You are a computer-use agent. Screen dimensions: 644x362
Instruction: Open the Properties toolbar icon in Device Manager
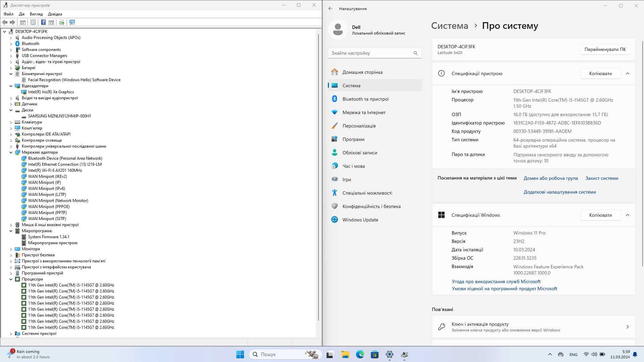tap(33, 22)
